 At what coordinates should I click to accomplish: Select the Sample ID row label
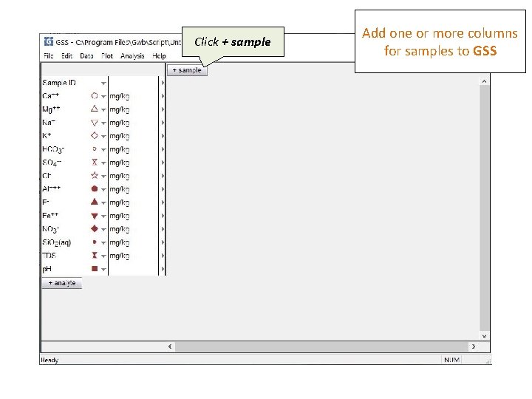click(58, 83)
